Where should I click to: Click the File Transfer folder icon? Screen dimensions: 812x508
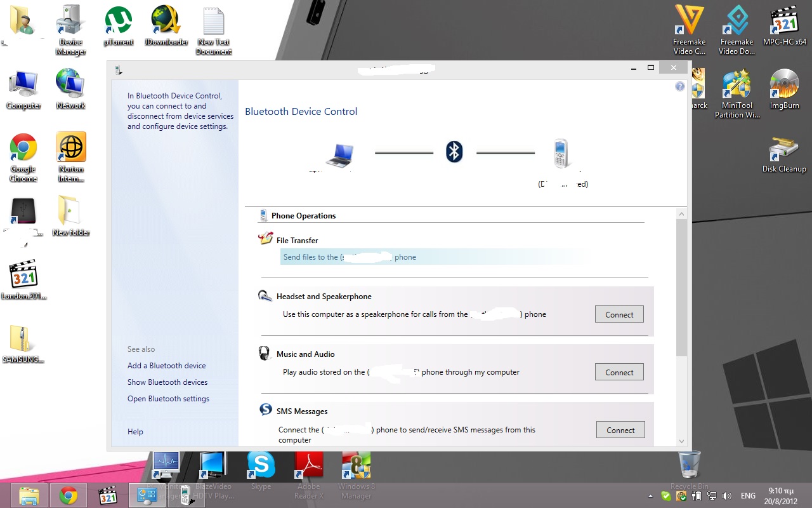[x=265, y=239]
